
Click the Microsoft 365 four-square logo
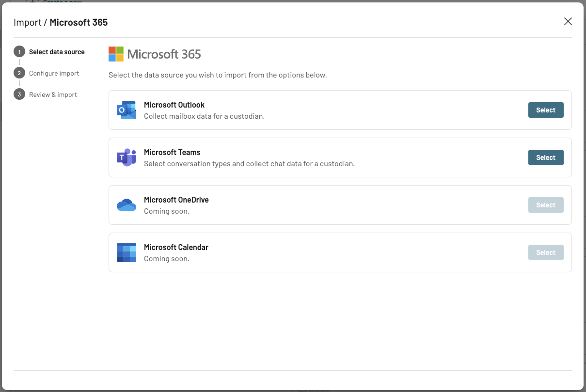click(x=116, y=54)
